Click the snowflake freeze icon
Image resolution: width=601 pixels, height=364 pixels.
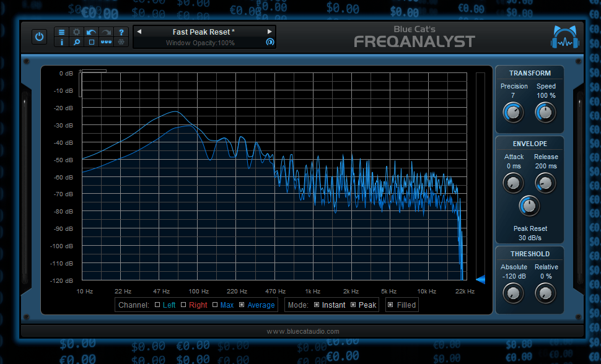click(x=121, y=42)
